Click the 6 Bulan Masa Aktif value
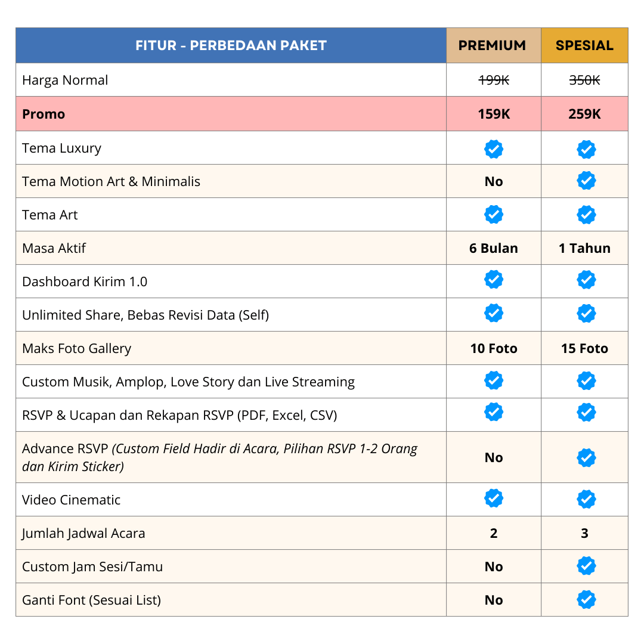 click(494, 248)
